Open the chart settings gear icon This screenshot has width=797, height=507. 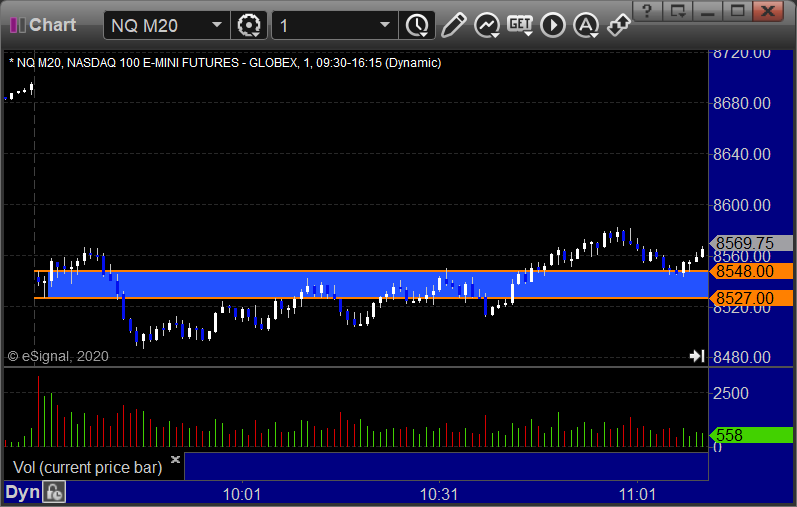point(249,25)
